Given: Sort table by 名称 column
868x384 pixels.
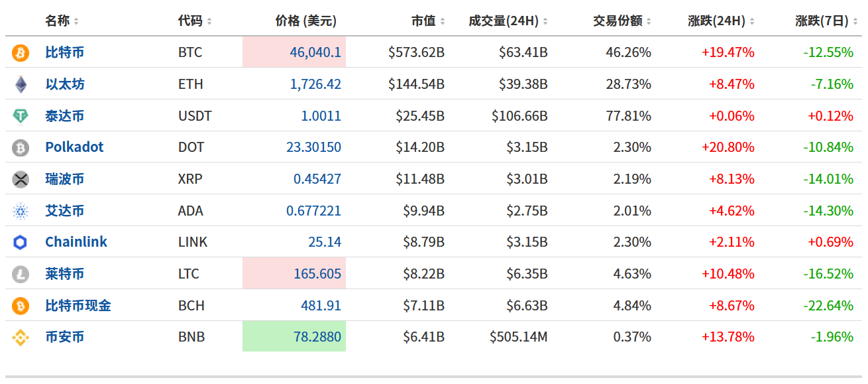Looking at the screenshot, I should click(62, 21).
